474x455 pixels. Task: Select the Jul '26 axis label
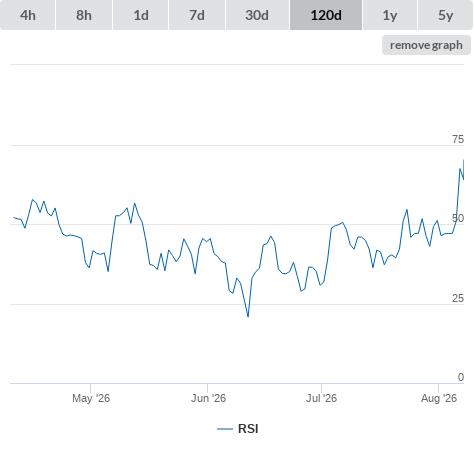click(321, 398)
